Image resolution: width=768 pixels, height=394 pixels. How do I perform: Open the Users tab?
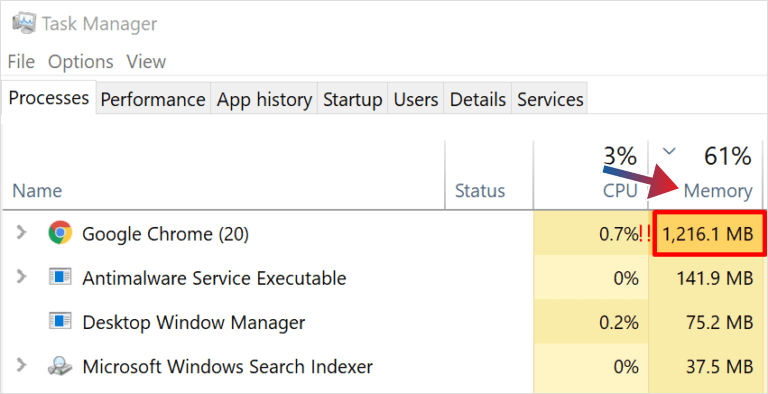tap(416, 99)
